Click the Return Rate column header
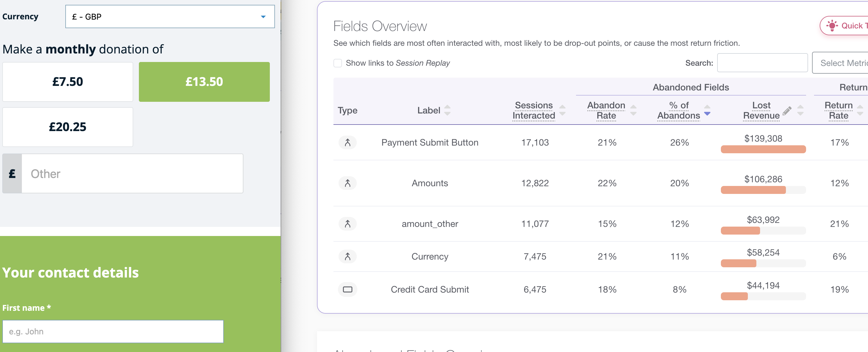This screenshot has height=352, width=868. click(838, 110)
